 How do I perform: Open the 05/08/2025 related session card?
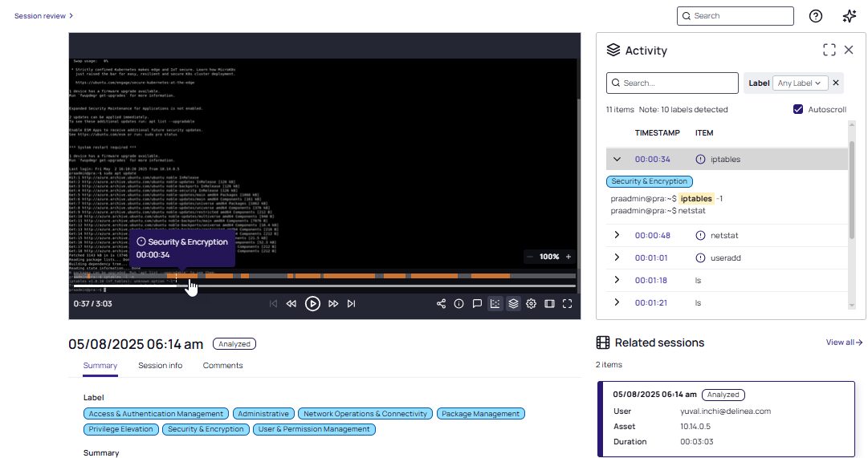[x=727, y=419]
